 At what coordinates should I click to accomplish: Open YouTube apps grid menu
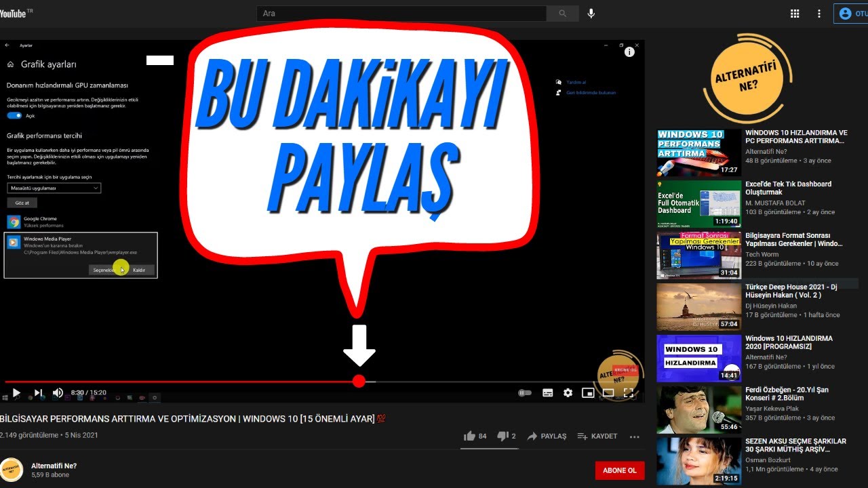(795, 14)
